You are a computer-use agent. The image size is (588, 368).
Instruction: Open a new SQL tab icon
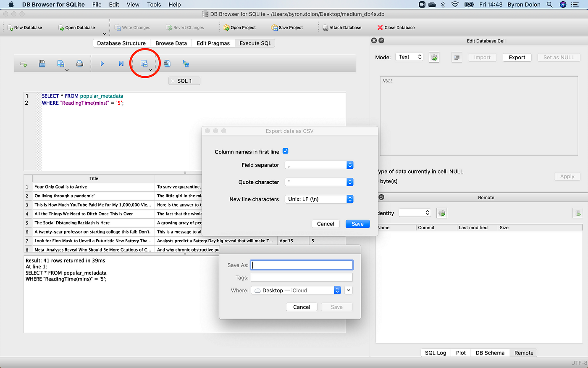24,64
